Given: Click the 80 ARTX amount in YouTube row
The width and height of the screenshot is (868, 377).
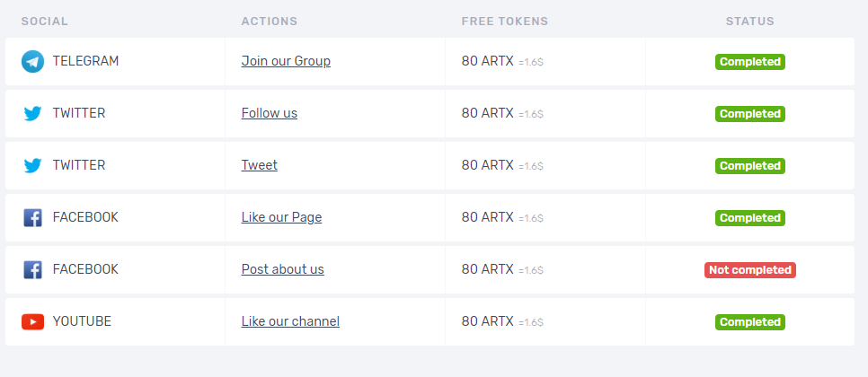Looking at the screenshot, I should click(488, 321).
